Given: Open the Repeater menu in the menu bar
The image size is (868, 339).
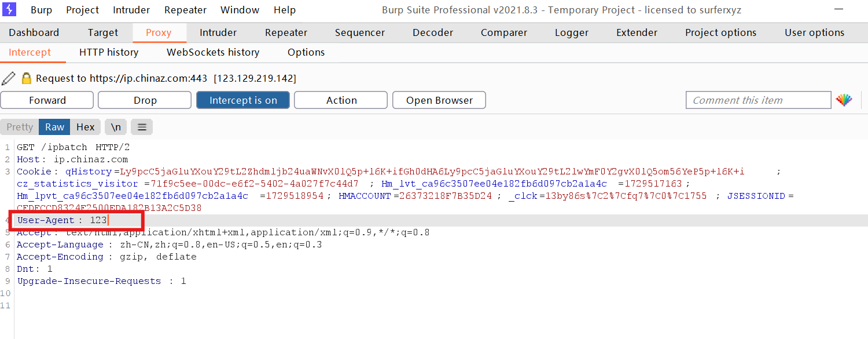Looking at the screenshot, I should click(x=185, y=10).
